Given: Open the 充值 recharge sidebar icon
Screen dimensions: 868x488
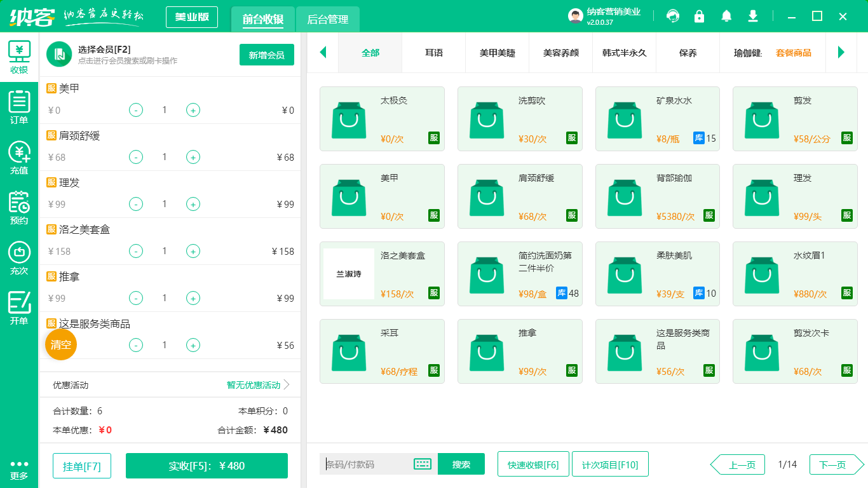Looking at the screenshot, I should (19, 158).
